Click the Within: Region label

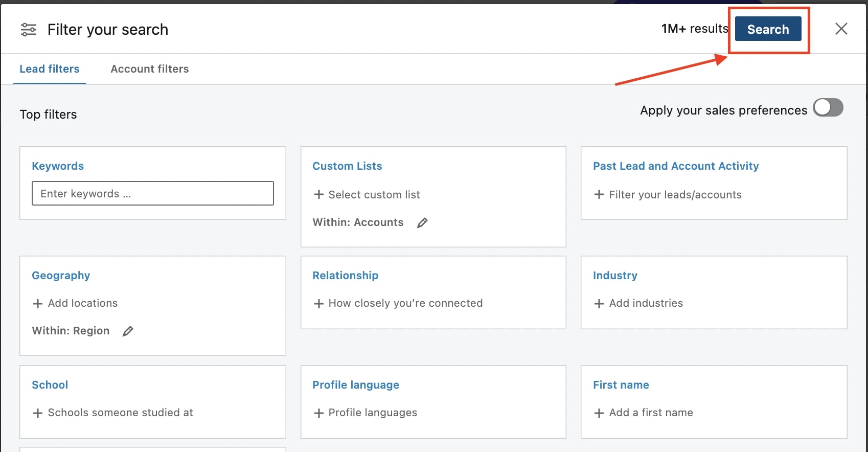[71, 331]
